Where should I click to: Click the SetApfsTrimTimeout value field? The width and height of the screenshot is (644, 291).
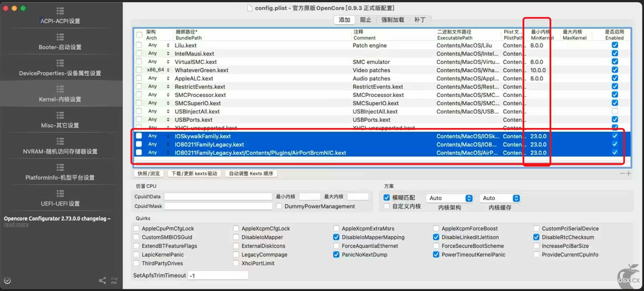(x=218, y=275)
